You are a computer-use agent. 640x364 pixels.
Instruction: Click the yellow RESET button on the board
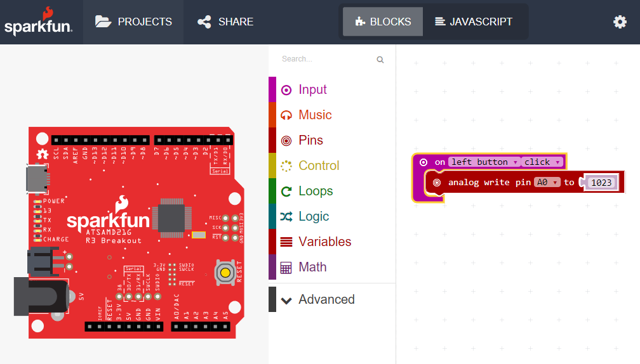point(225,273)
